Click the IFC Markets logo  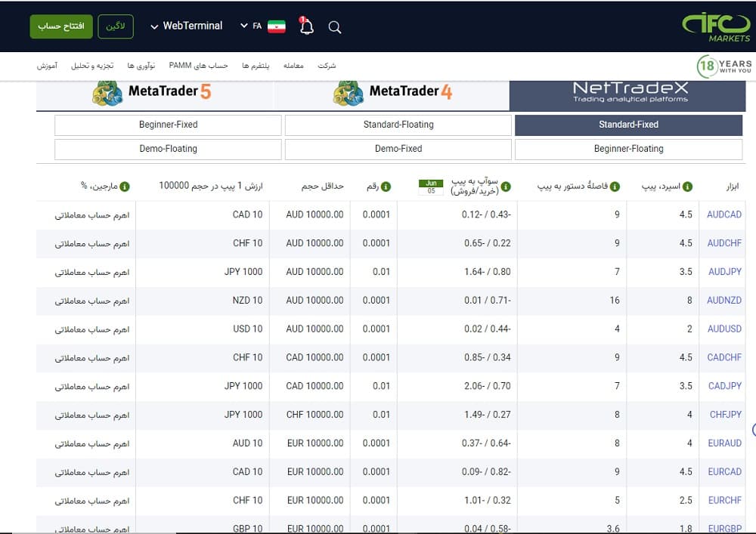[717, 27]
